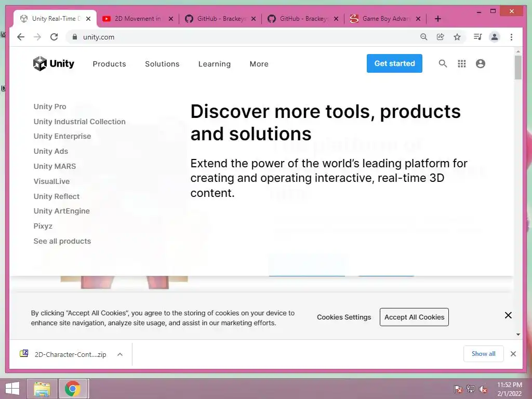Click the Get started button
The height and width of the screenshot is (399, 532).
[x=394, y=63]
